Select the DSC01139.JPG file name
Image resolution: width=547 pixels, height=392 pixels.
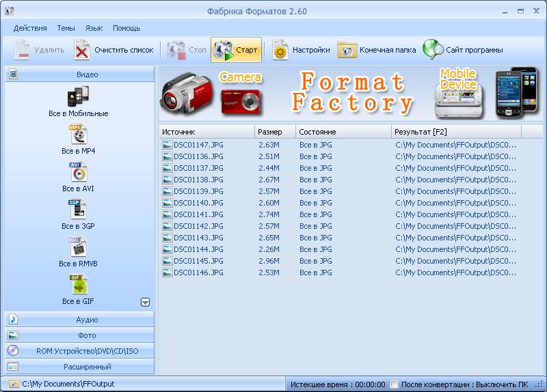(198, 191)
